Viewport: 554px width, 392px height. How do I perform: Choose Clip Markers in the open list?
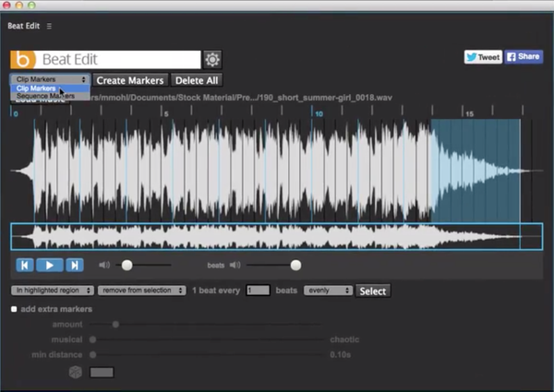coord(37,89)
